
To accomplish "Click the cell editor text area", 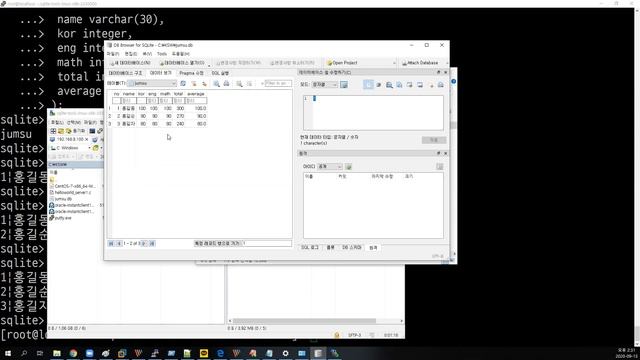I will tap(373, 113).
